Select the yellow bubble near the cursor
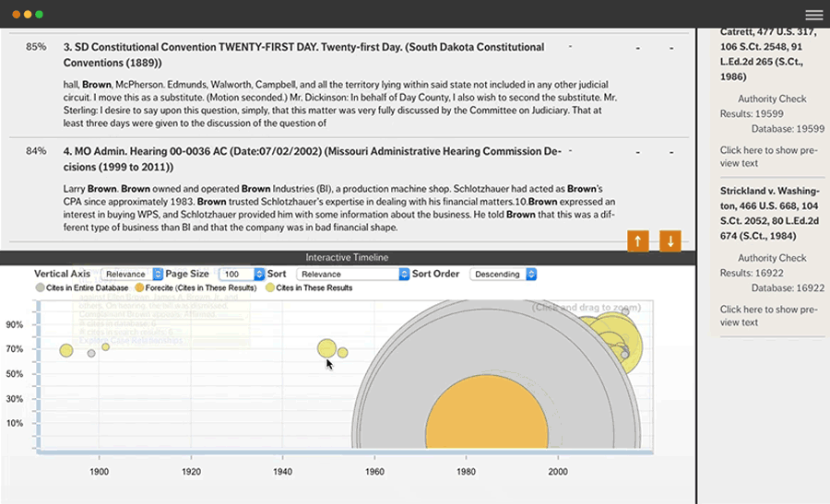This screenshot has height=504, width=830. click(x=326, y=348)
